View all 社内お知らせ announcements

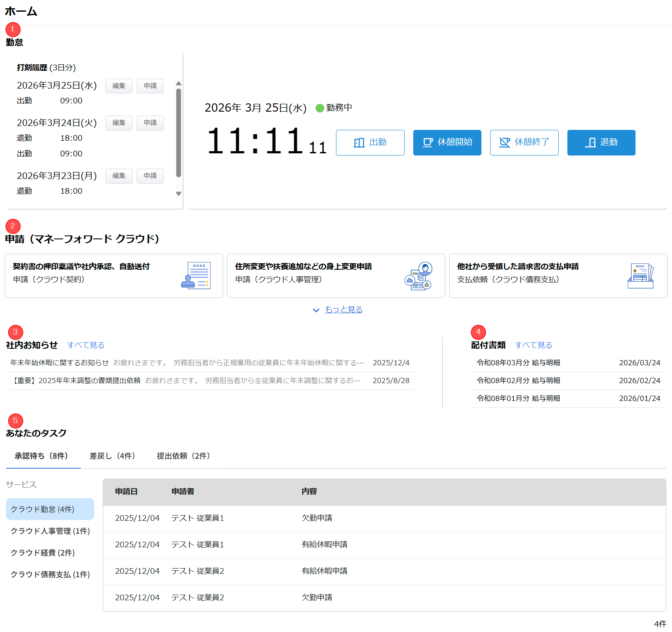[x=86, y=345]
